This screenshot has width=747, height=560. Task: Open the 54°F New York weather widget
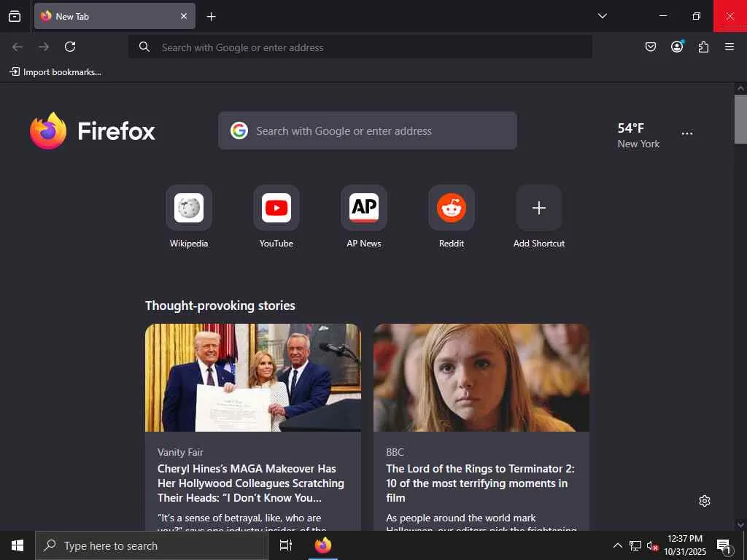tap(638, 135)
